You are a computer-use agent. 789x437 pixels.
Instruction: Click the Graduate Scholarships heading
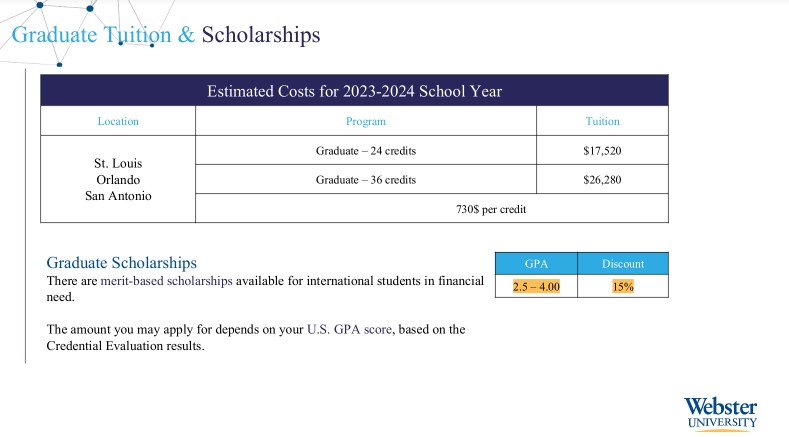[122, 263]
